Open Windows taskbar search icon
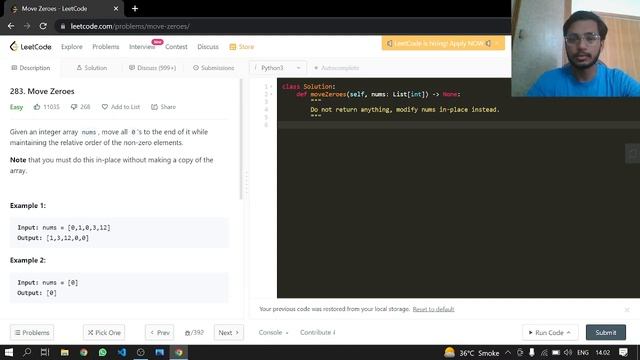The width and height of the screenshot is (640, 360). point(27,352)
